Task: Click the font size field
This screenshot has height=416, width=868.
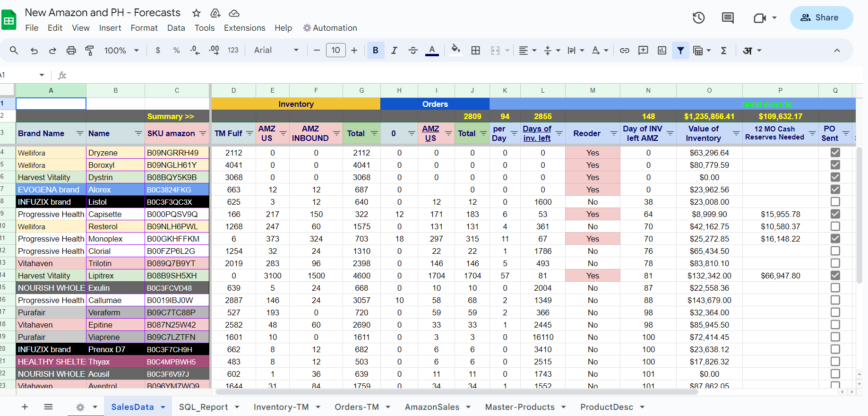Action: (x=335, y=50)
